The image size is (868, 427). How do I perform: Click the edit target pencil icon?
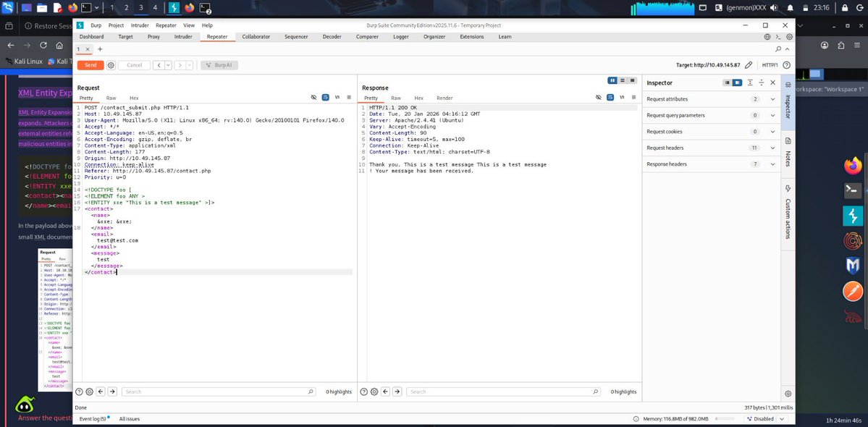749,65
